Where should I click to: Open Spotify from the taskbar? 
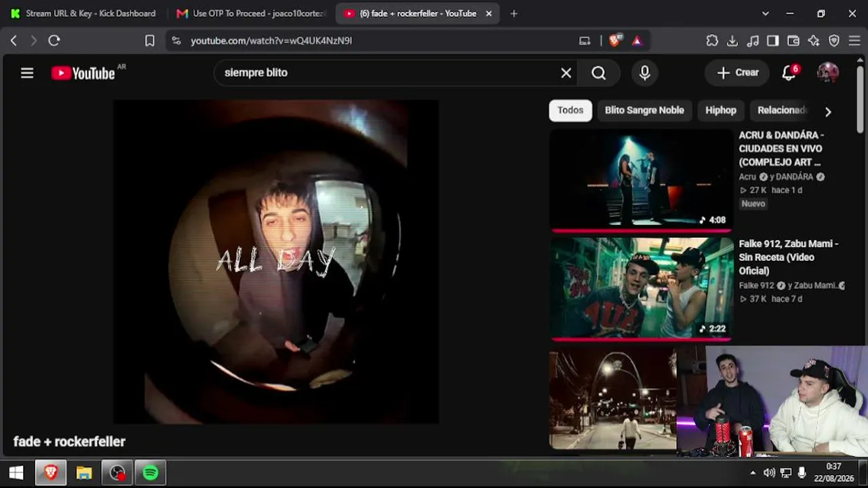[x=151, y=472]
